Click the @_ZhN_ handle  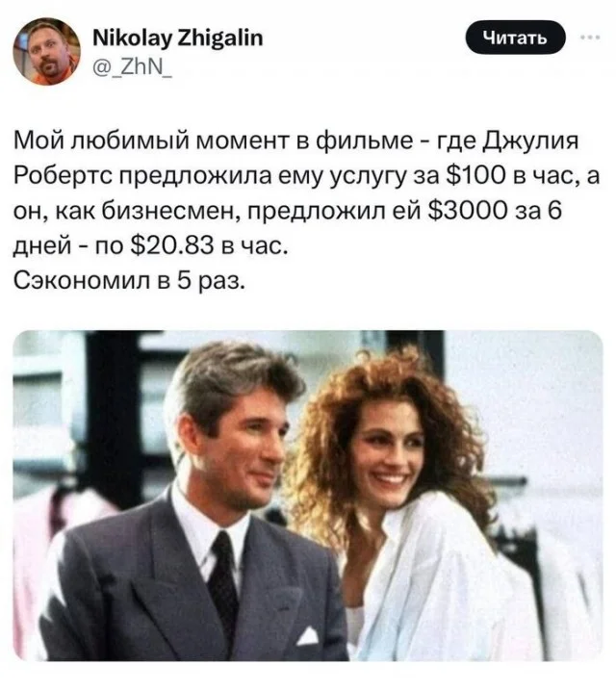pos(133,68)
